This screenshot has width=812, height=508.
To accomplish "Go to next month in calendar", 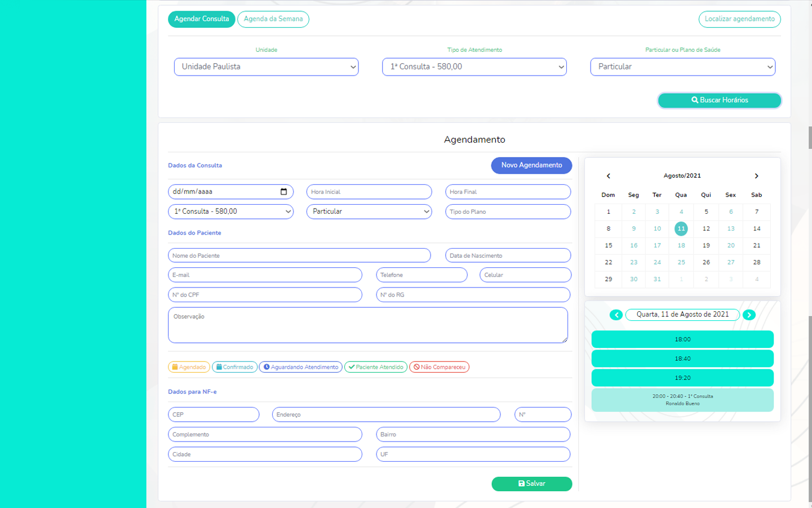I will (x=756, y=176).
